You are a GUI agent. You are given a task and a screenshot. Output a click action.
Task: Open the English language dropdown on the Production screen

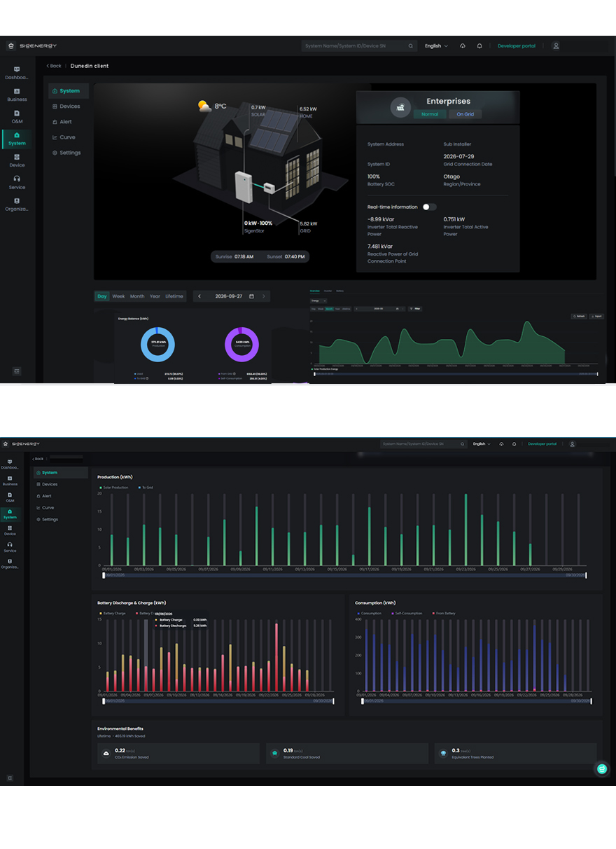[482, 444]
